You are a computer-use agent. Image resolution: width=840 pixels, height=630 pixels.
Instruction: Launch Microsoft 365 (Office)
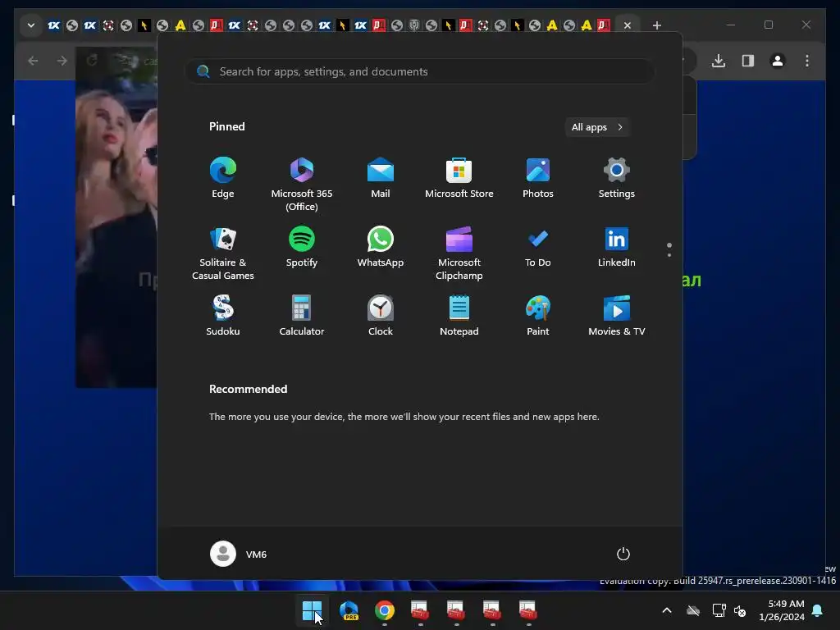tap(302, 184)
